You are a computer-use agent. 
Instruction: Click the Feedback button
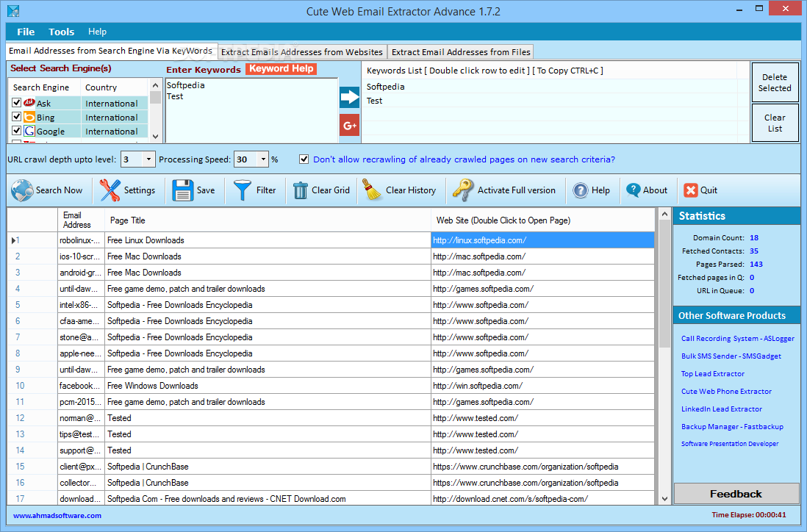click(736, 494)
